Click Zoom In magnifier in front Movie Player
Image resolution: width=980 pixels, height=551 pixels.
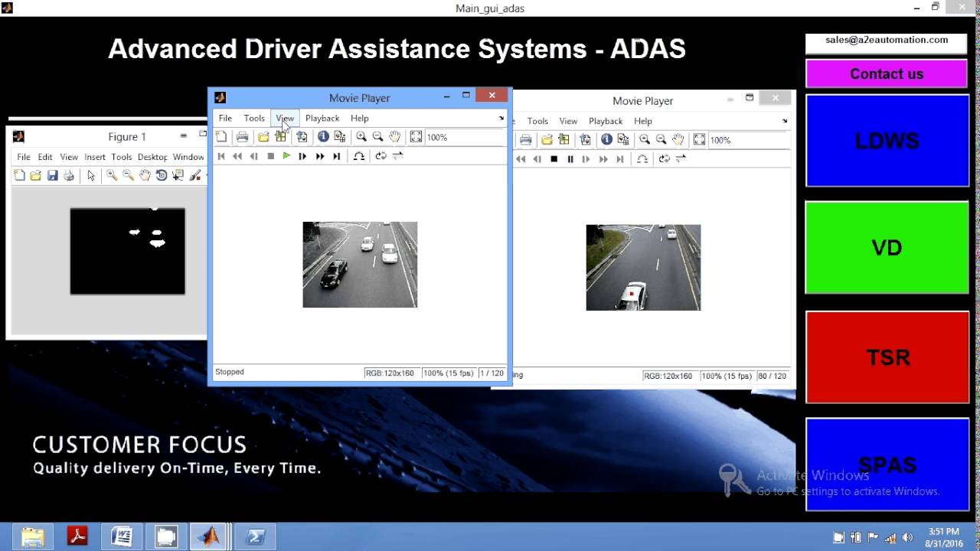[x=361, y=137]
